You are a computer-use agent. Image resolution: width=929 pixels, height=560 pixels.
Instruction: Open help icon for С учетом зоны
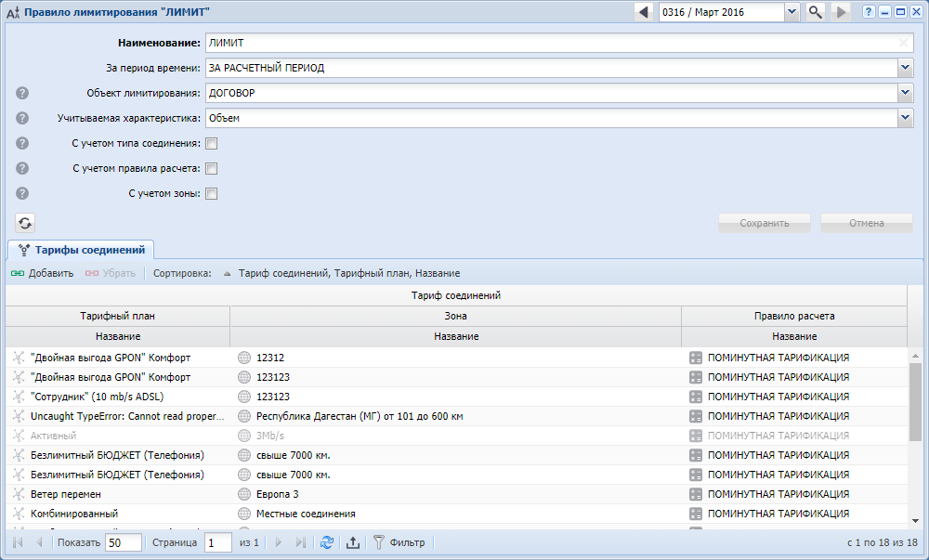(x=22, y=193)
